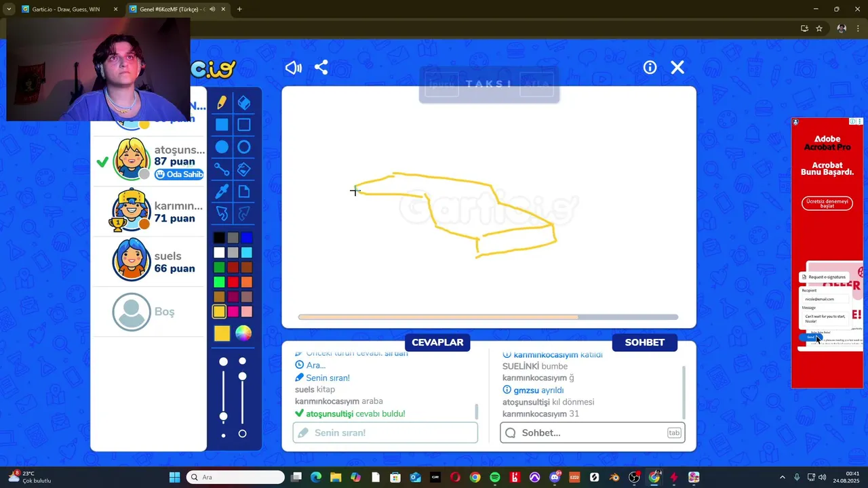
Task: Open Spotify from the taskbar
Action: click(495, 477)
